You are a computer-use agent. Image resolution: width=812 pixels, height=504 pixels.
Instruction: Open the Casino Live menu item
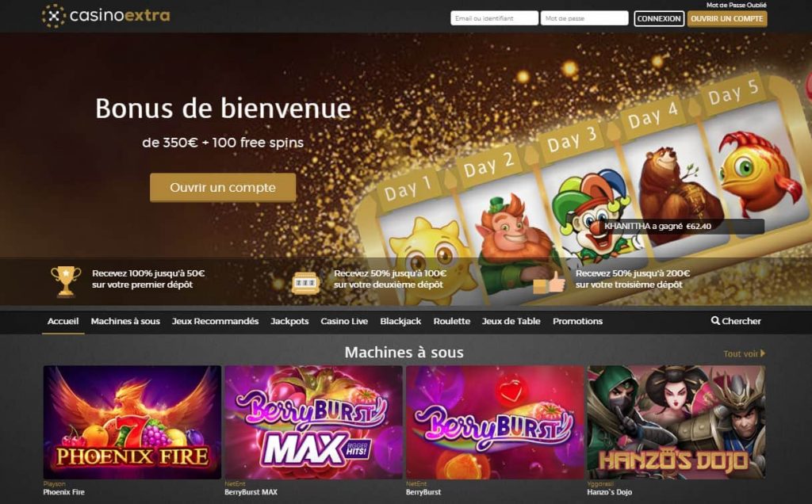pos(344,321)
